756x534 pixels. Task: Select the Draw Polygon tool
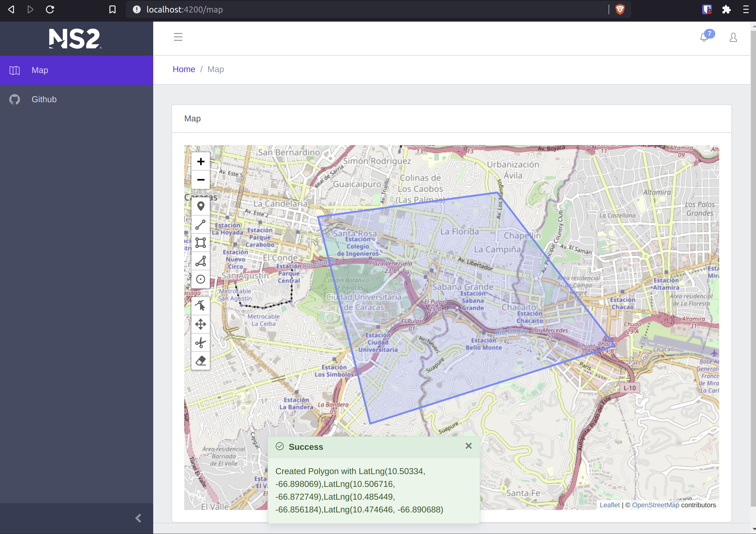click(x=201, y=261)
